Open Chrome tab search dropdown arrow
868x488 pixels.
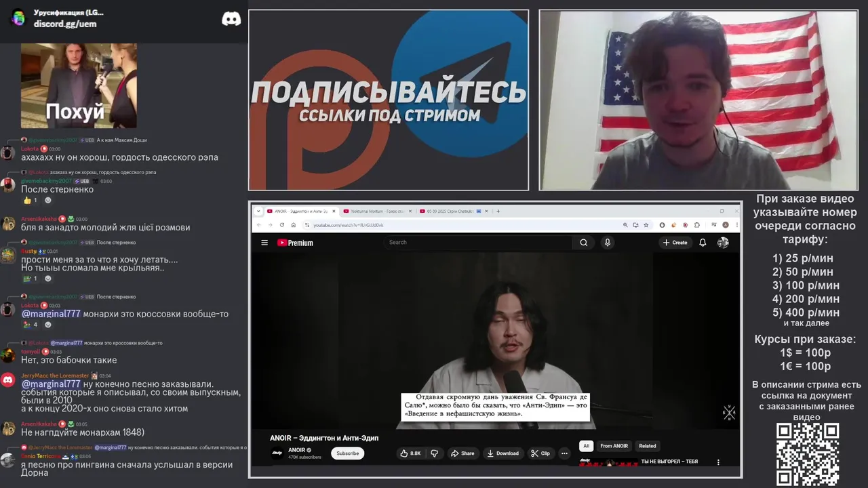258,211
